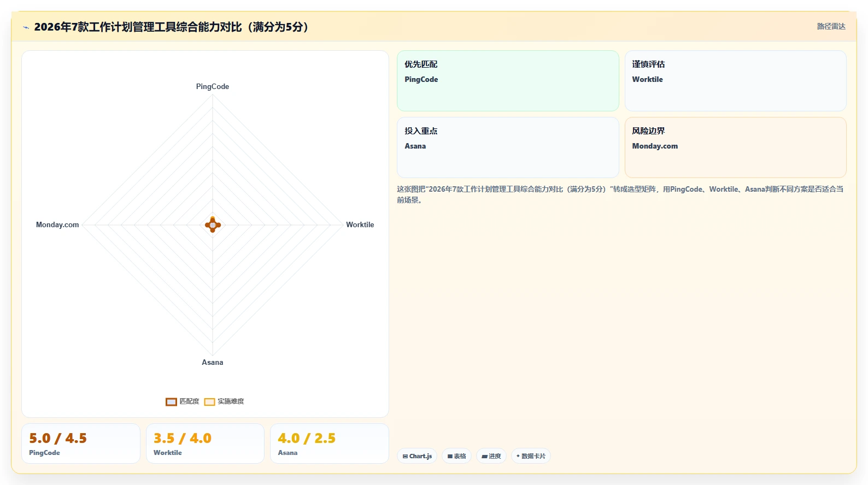The image size is (868, 485).
Task: Click the Worktile axis label on radar
Action: tap(360, 224)
